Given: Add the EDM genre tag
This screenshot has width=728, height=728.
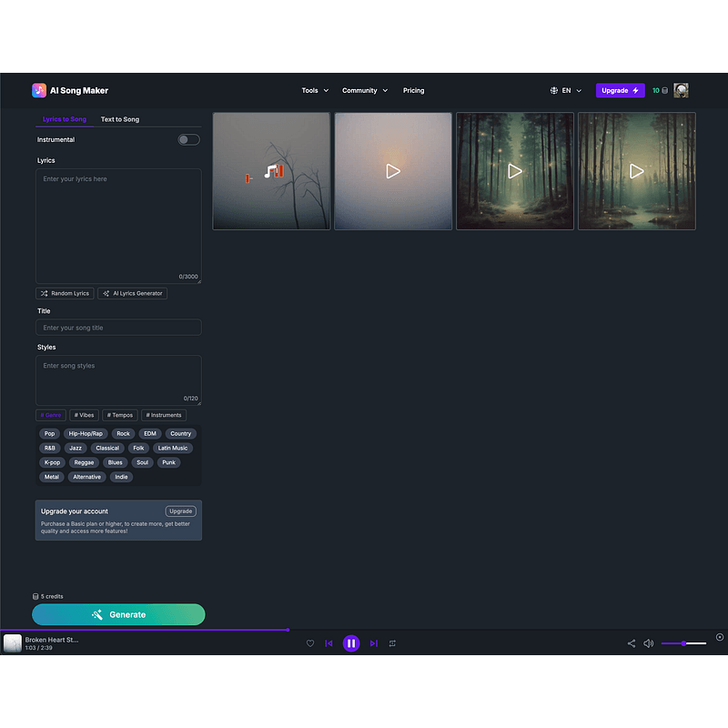Looking at the screenshot, I should click(x=150, y=434).
